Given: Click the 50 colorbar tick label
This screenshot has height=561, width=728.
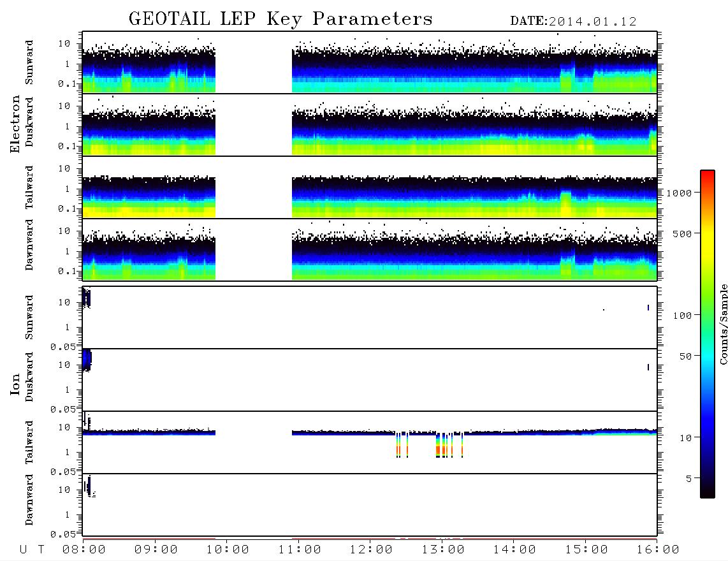Looking at the screenshot, I should [x=685, y=356].
